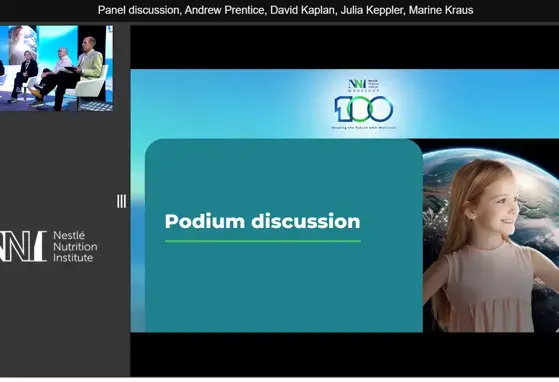Click the panel discussion title text at top

286,10
